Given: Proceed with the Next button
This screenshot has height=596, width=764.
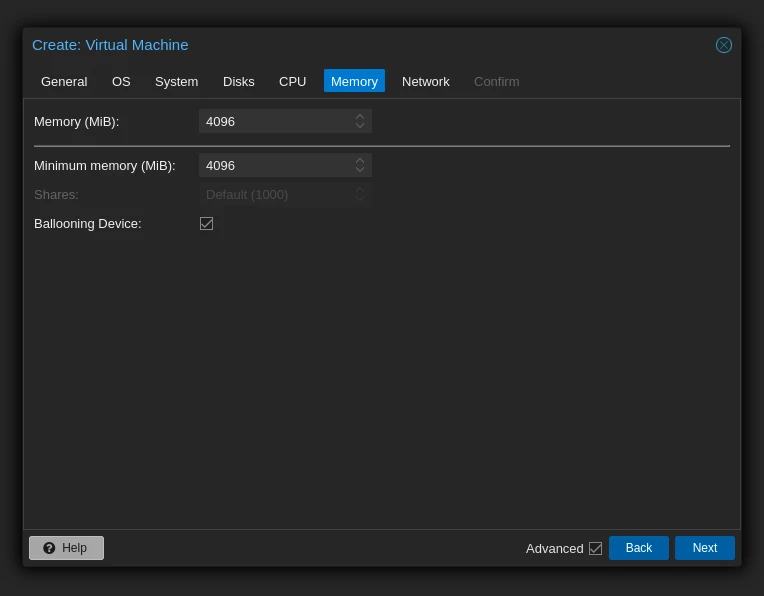Looking at the screenshot, I should (705, 548).
